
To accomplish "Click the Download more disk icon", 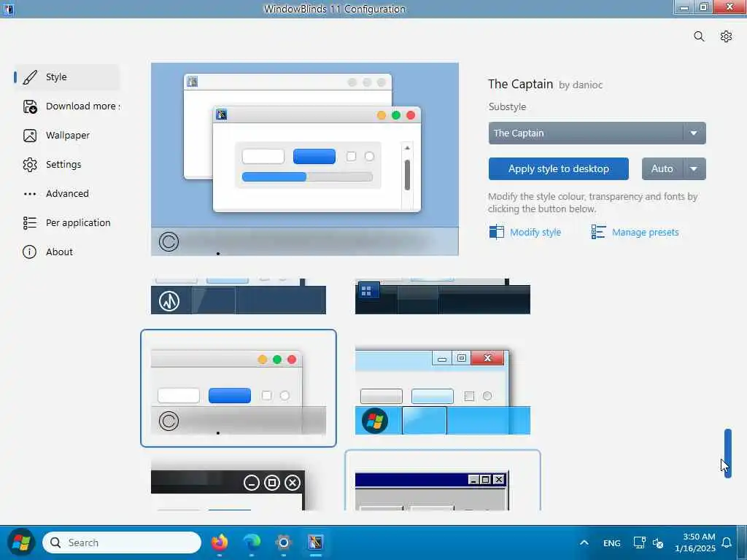I will click(x=29, y=106).
